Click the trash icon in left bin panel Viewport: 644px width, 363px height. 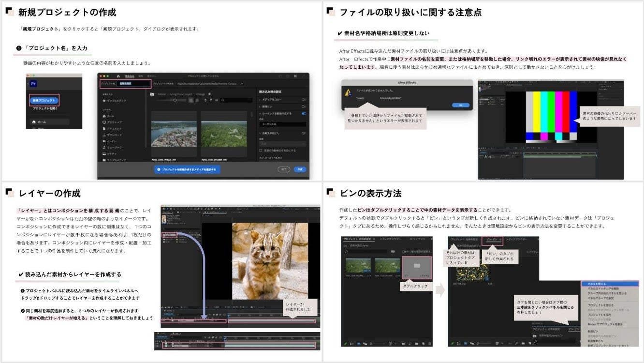click(429, 343)
